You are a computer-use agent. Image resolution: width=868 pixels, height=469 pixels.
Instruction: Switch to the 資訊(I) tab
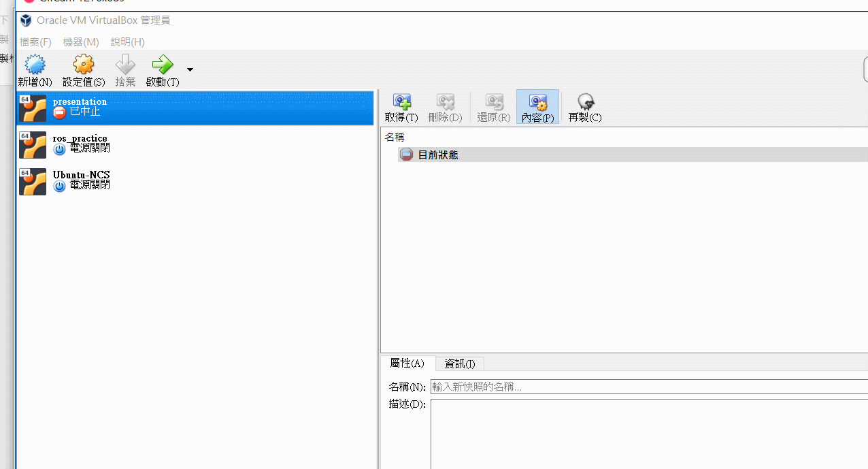(x=460, y=363)
